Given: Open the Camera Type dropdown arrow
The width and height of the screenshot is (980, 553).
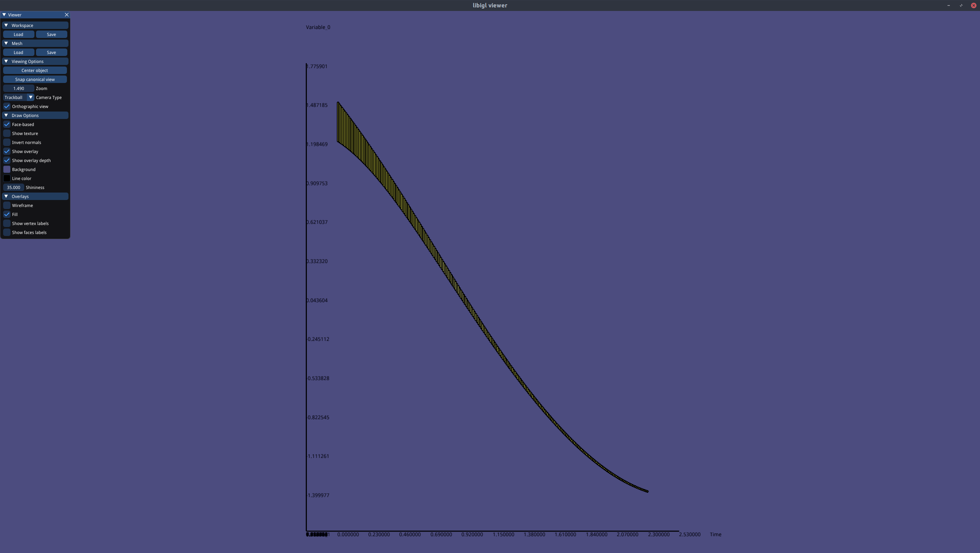Looking at the screenshot, I should click(x=31, y=97).
